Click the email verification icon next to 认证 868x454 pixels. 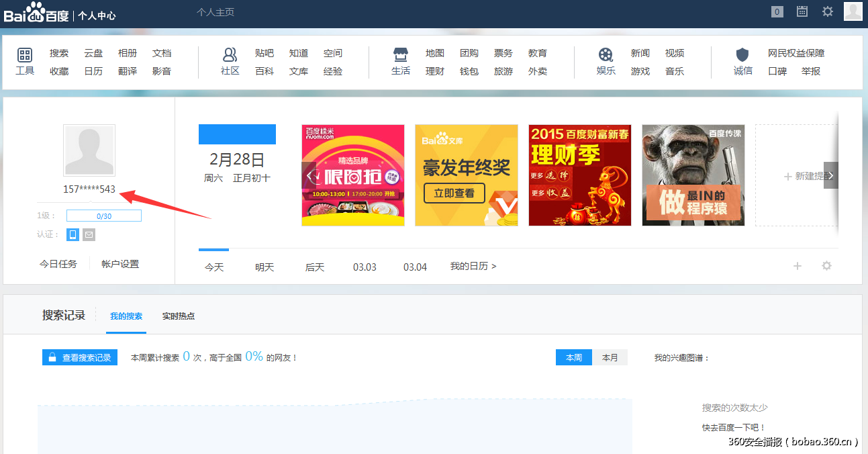(89, 234)
